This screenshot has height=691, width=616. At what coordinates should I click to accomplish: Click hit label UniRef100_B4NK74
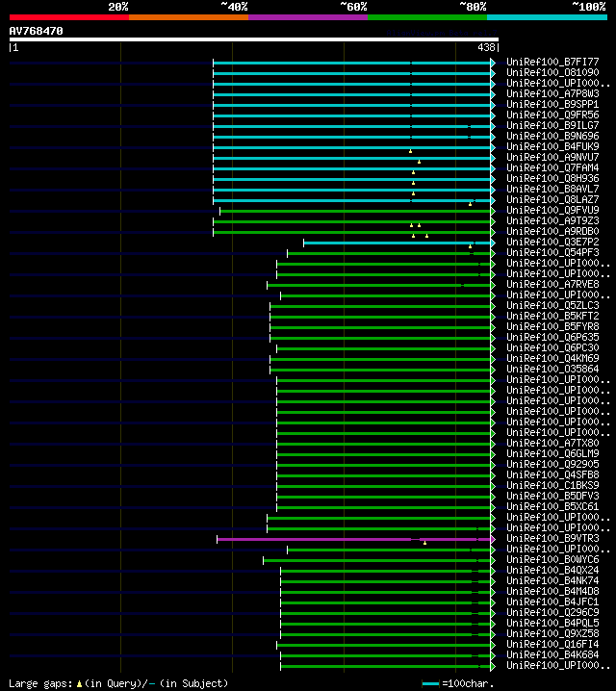pyautogui.click(x=552, y=580)
